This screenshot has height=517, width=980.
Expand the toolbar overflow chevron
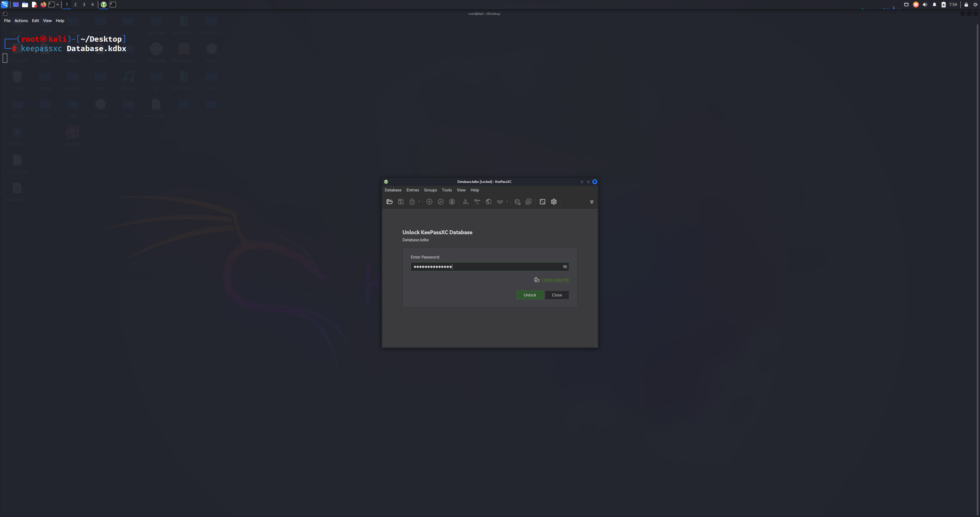(592, 202)
